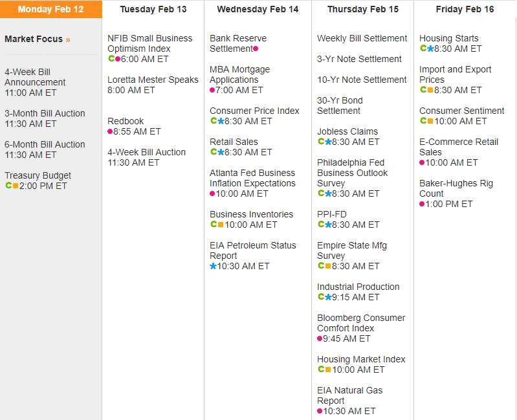Viewport: 517px width, 420px height.
Task: Click the pink dot next to Bank Reserve Settlement
Action: (x=256, y=49)
